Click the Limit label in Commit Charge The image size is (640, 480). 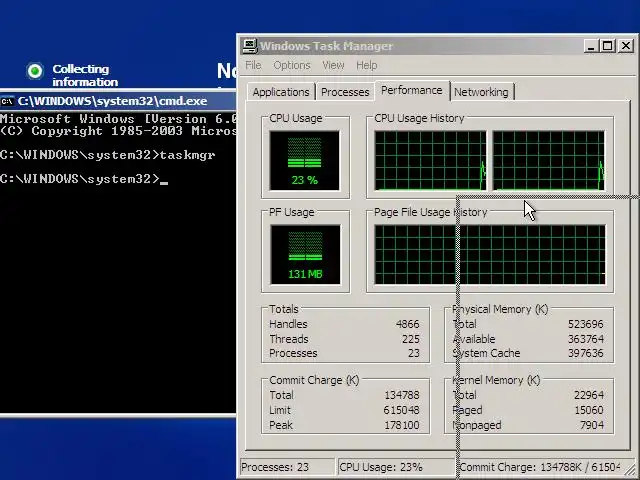point(280,410)
